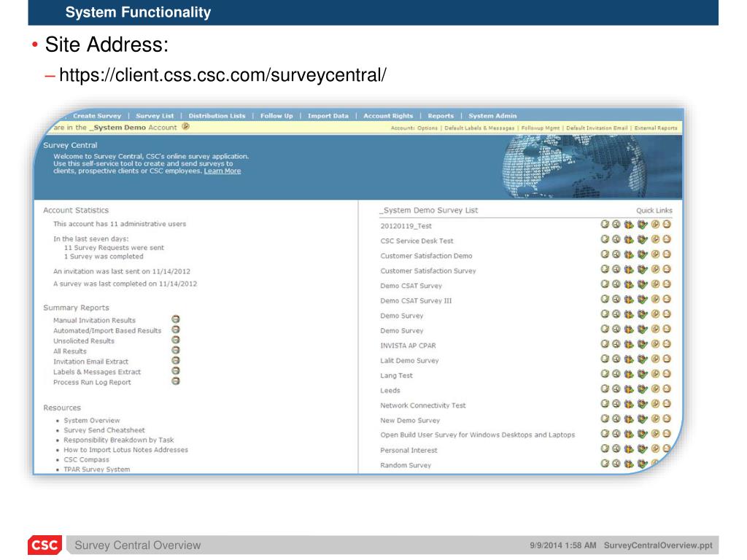Click people-with-arrow icon for Leeds survey
Viewport: 747px width, 560px height.
point(629,389)
